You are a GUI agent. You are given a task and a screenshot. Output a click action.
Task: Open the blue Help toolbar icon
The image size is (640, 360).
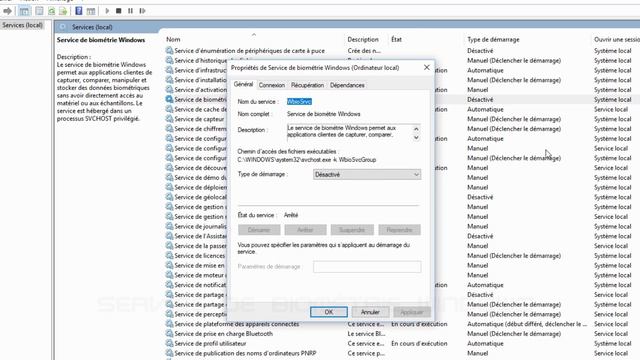[x=79, y=11]
